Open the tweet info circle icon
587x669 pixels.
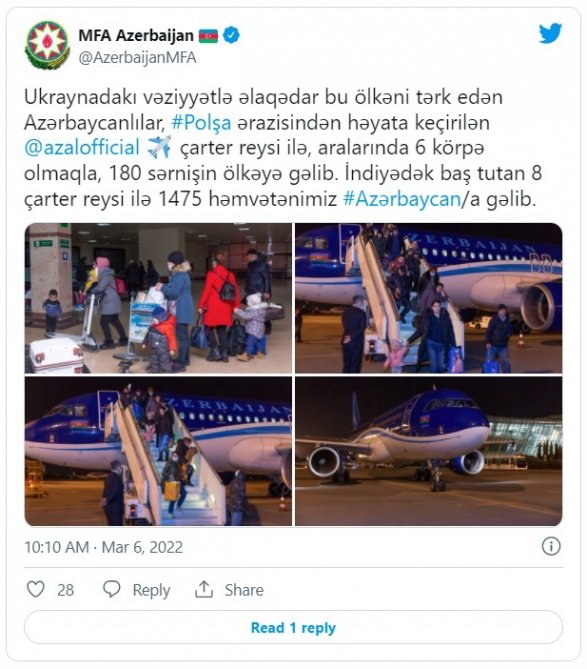tap(551, 546)
